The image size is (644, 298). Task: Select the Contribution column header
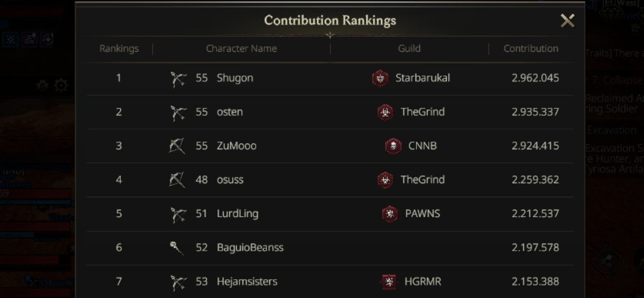pos(531,48)
